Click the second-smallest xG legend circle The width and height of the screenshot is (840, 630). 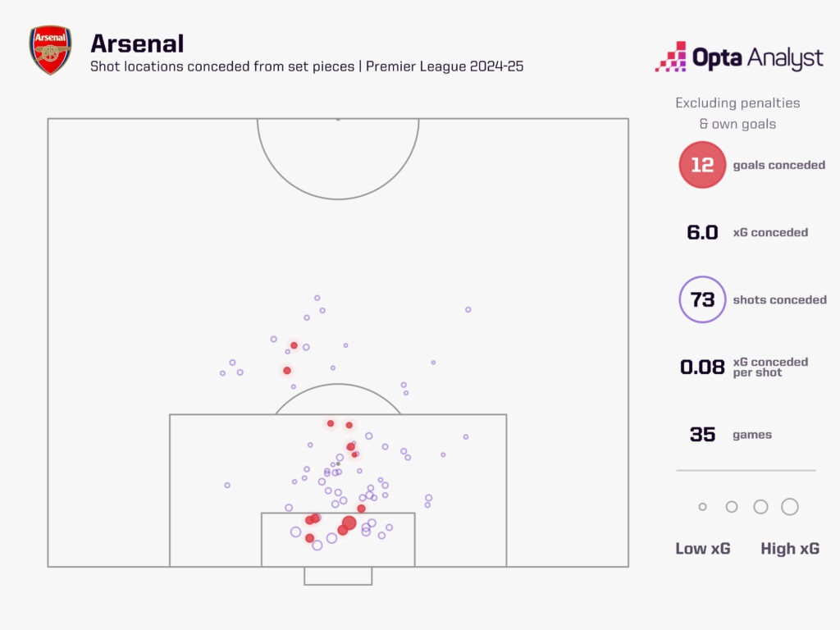(x=732, y=507)
